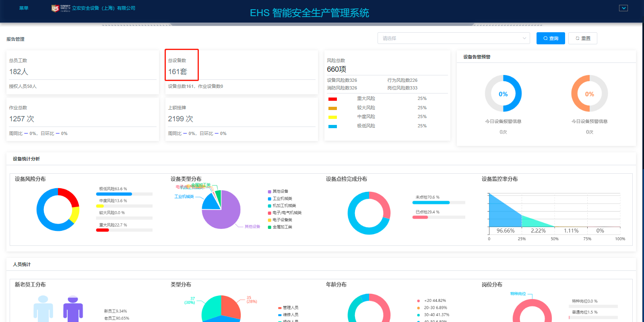644x322 pixels.
Task: Open the 请选择 select dropdown
Action: click(454, 38)
